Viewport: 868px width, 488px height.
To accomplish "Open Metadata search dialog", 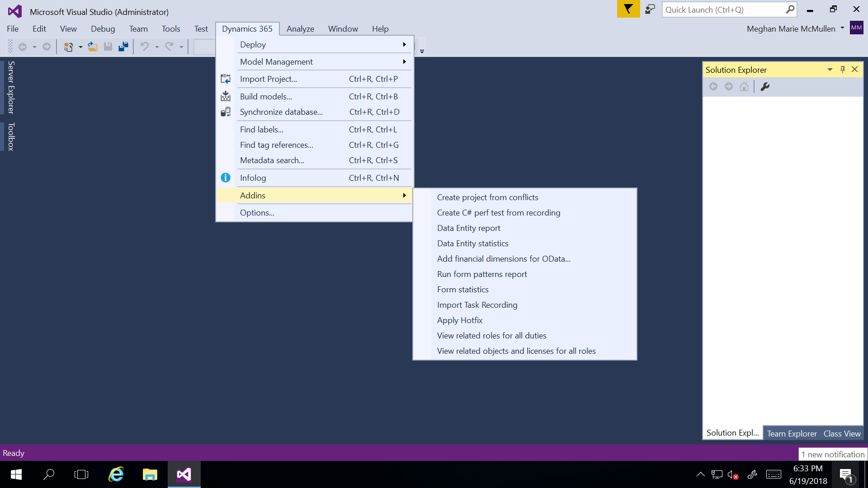I will point(272,160).
